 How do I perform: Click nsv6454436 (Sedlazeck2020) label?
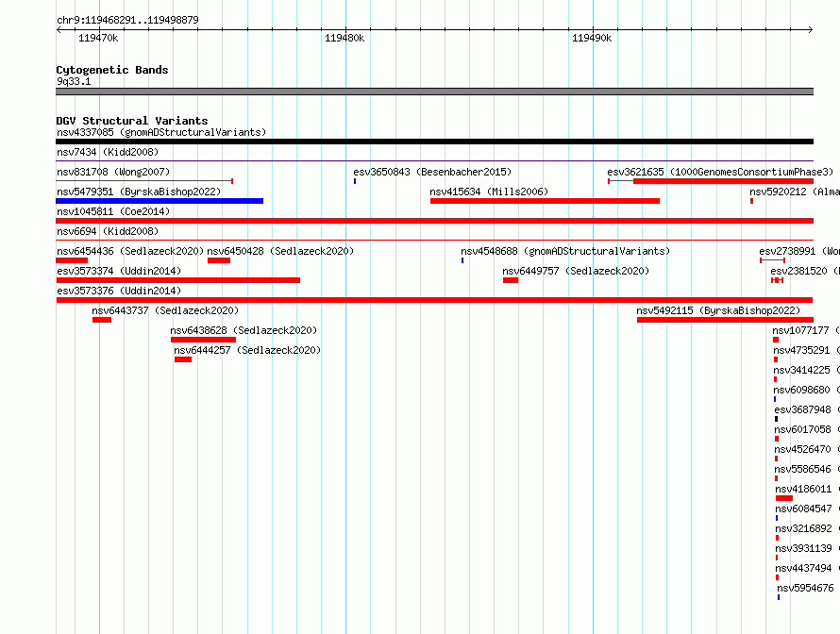[x=130, y=251]
